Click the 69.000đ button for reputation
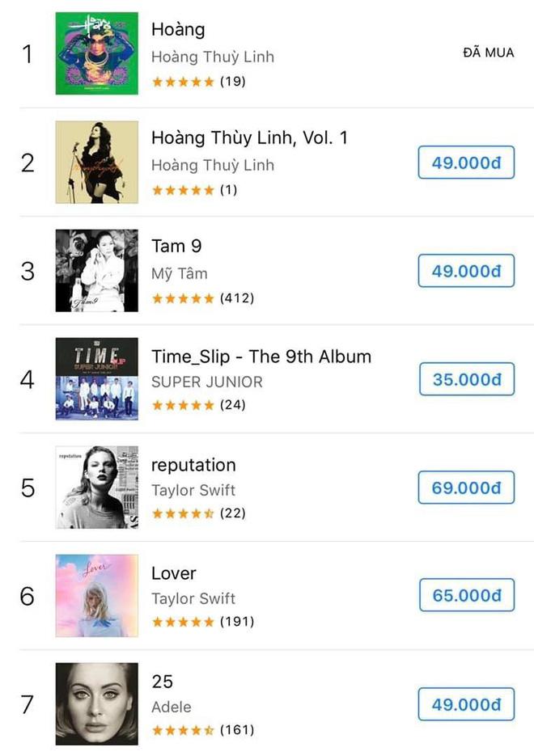Screen dimensions: 534x756 pyautogui.click(x=465, y=487)
